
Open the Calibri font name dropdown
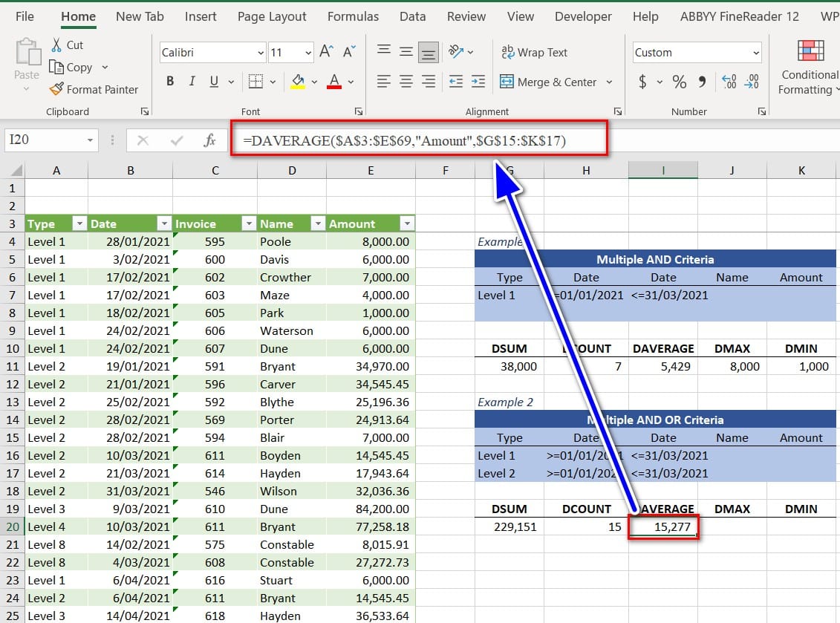[261, 53]
